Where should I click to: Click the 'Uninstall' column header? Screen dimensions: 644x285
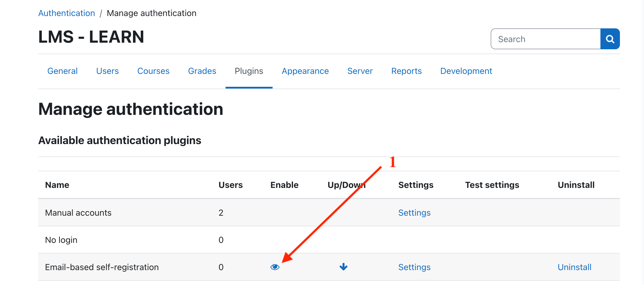click(x=576, y=185)
